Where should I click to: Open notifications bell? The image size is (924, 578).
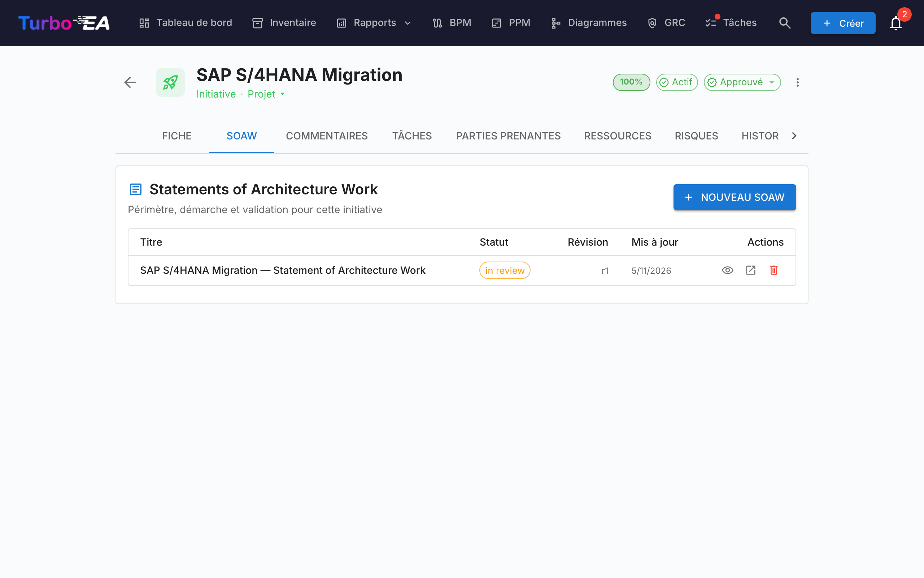pyautogui.click(x=896, y=23)
